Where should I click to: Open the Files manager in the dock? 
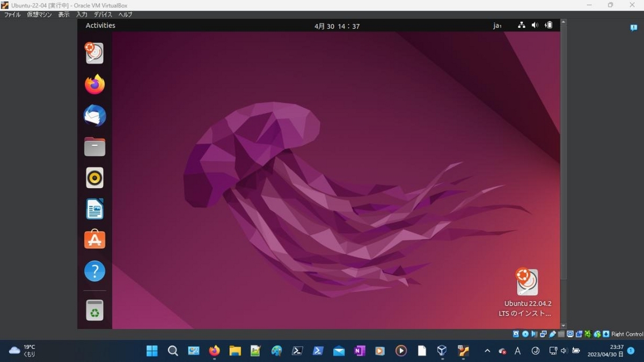pyautogui.click(x=94, y=146)
